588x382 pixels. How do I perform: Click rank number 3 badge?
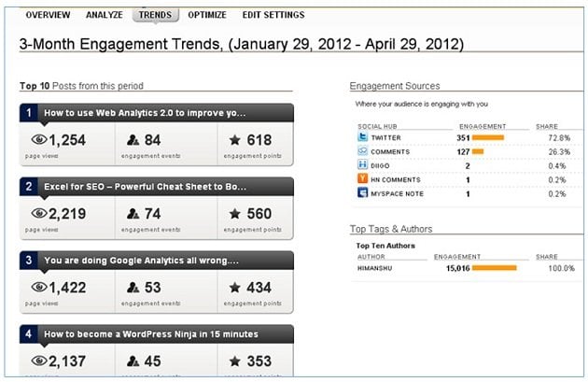pos(29,260)
